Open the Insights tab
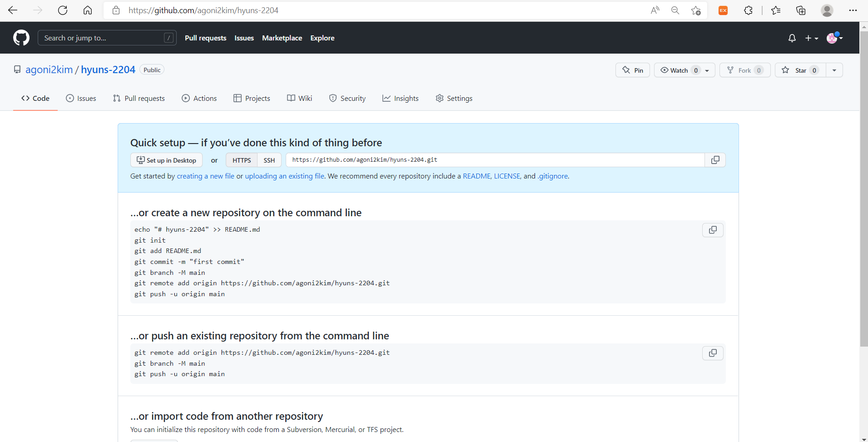Viewport: 868px width, 442px height. [x=401, y=98]
